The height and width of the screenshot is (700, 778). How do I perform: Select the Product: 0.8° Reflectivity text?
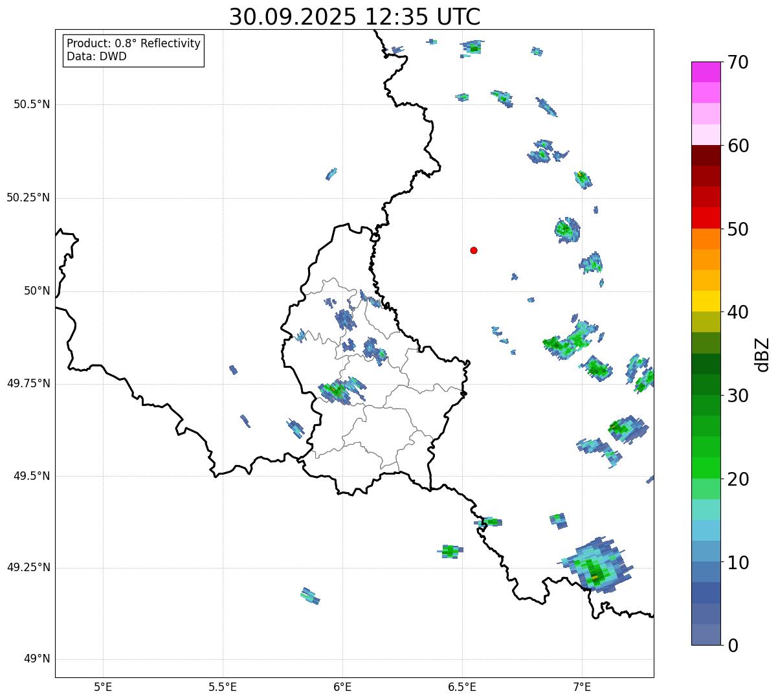pyautogui.click(x=134, y=43)
